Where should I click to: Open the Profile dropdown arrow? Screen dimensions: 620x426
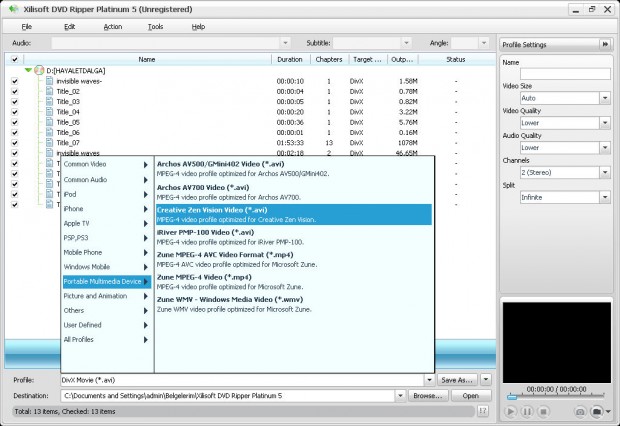point(429,380)
